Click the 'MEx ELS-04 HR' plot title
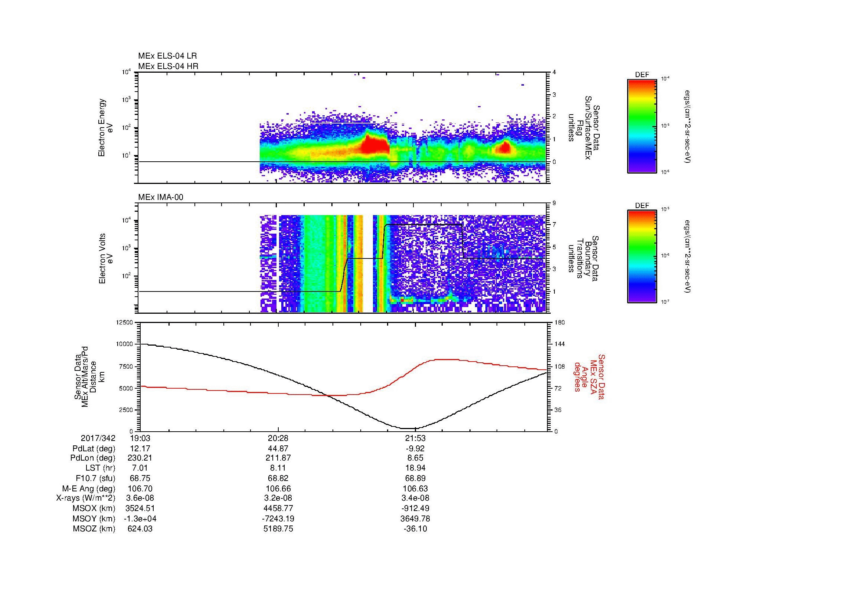 [x=168, y=66]
